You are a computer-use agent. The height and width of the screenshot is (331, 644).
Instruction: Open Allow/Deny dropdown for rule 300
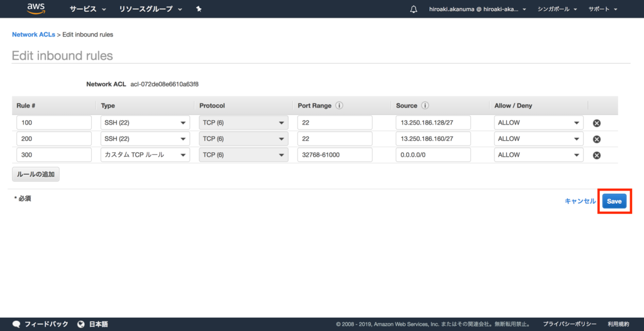point(539,155)
